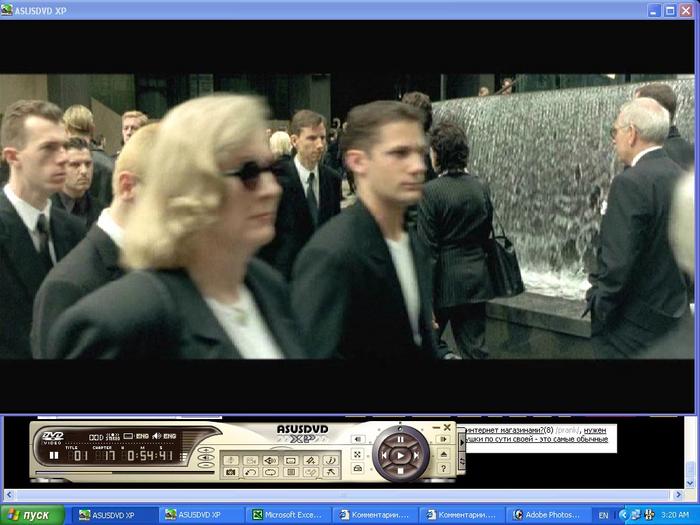
Task: Click the chapter number 17 display
Action: [x=110, y=456]
